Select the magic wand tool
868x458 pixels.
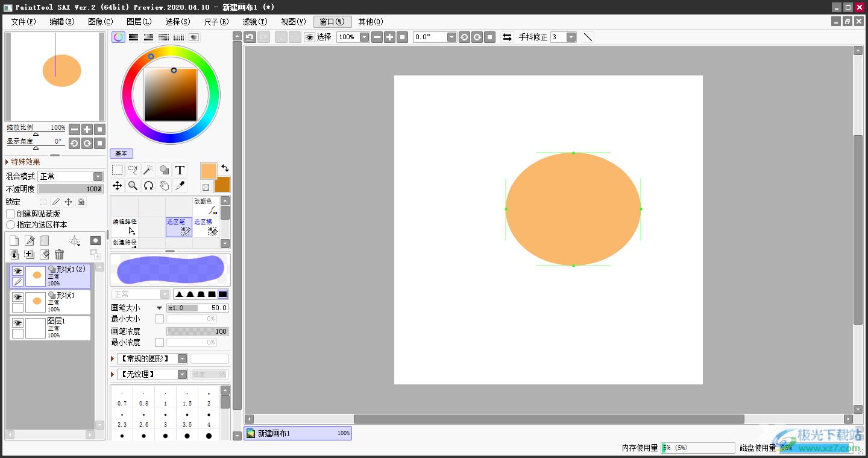[x=148, y=170]
